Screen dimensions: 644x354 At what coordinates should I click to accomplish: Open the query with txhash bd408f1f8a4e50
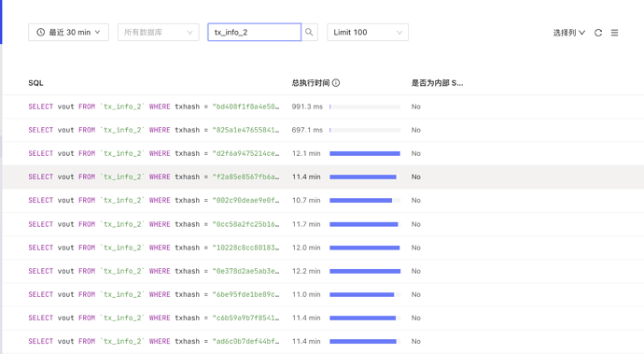point(154,106)
